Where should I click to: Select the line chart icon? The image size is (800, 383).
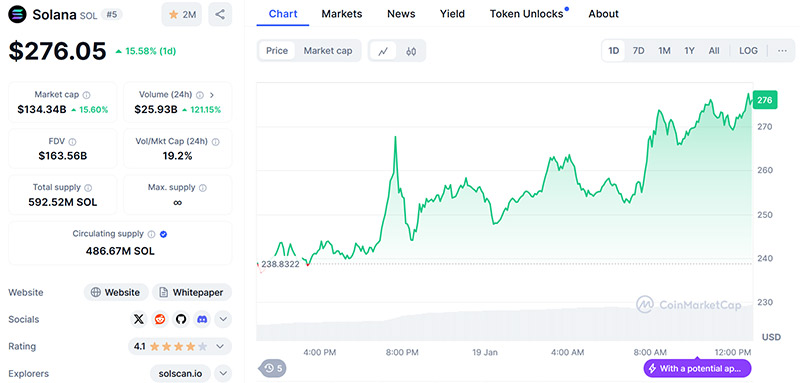[383, 51]
